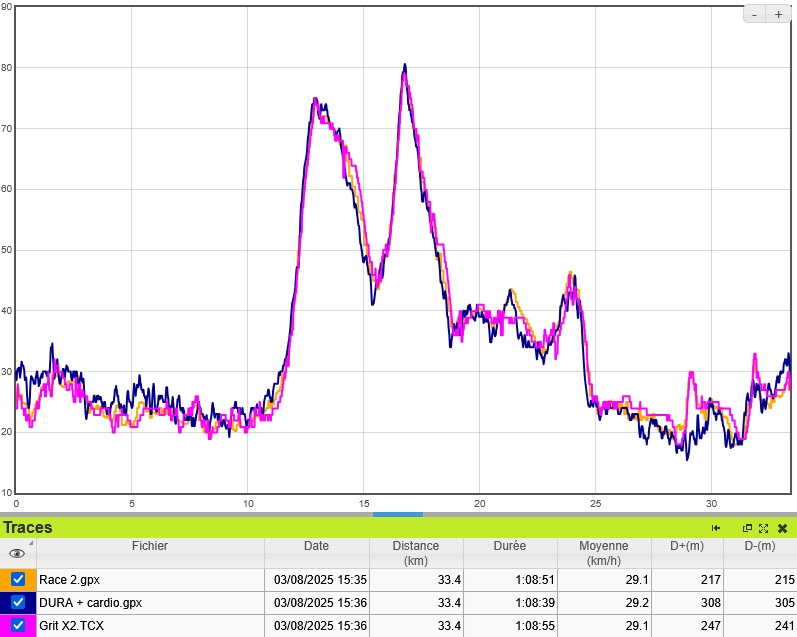Click the Traces panel title
Image resolution: width=797 pixels, height=637 pixels.
(28, 528)
